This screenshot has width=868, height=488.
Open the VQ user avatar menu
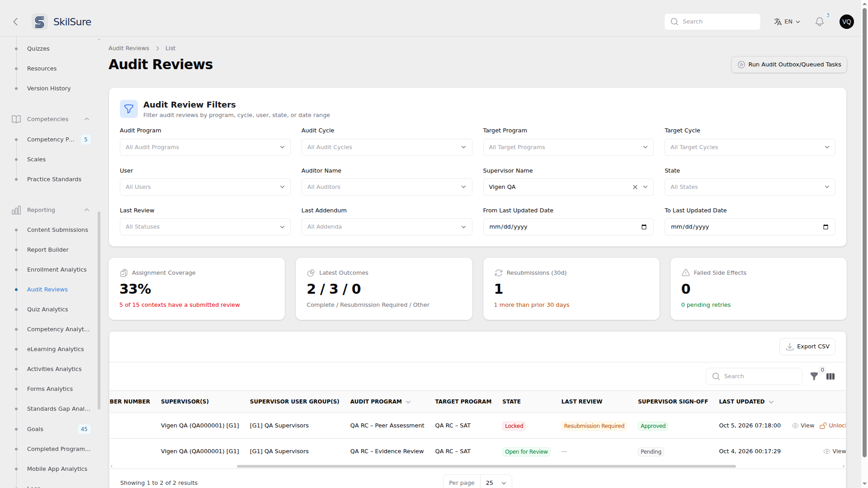coord(846,22)
